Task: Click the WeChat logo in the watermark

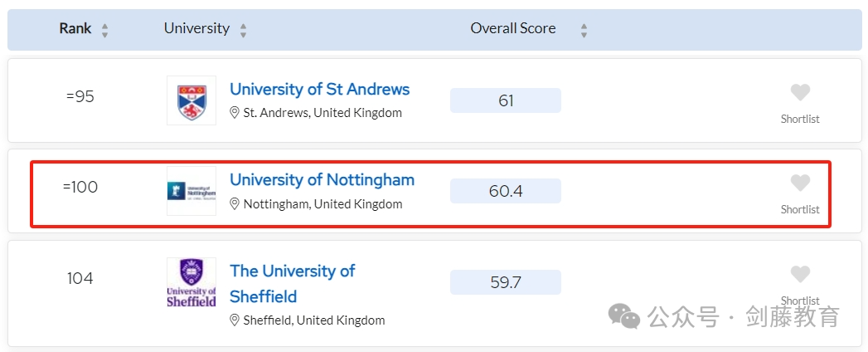Action: (x=624, y=315)
